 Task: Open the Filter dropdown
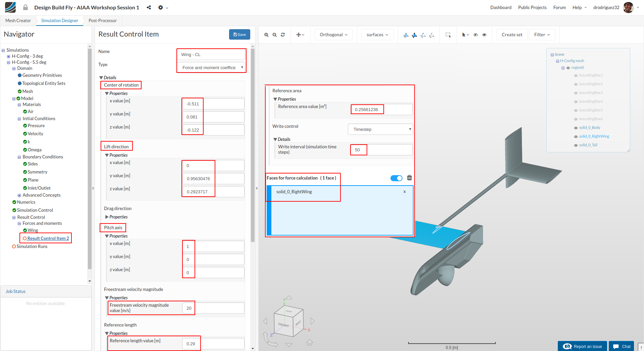pos(542,35)
